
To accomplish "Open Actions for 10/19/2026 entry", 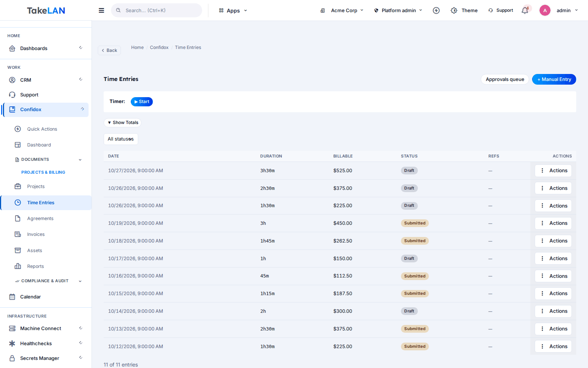I will (553, 223).
